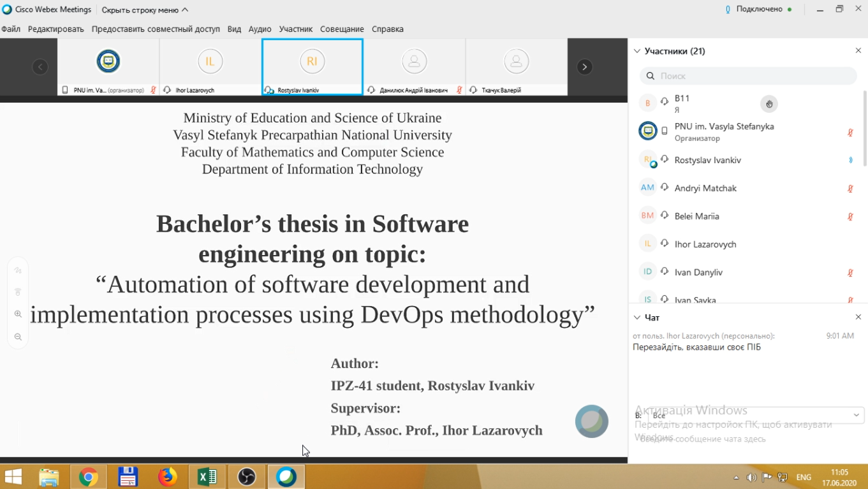Click muted mic icon beside PNU im. Vasyla Stefanyka

[x=850, y=133]
